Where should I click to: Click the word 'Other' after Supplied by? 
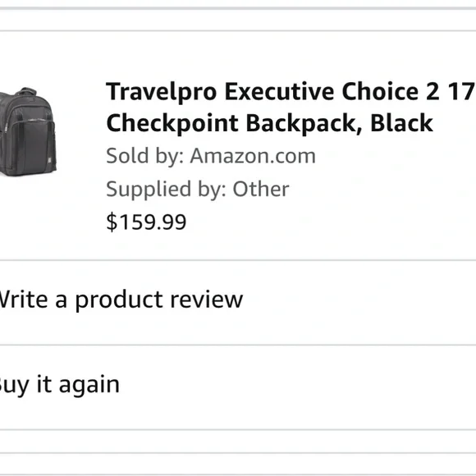(260, 189)
